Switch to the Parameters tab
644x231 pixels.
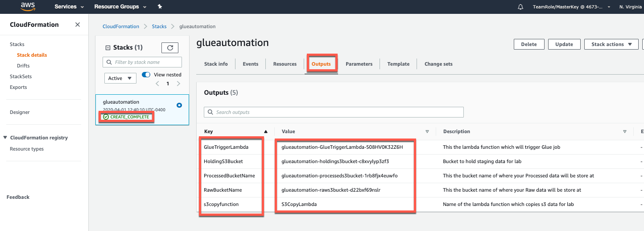coord(359,64)
